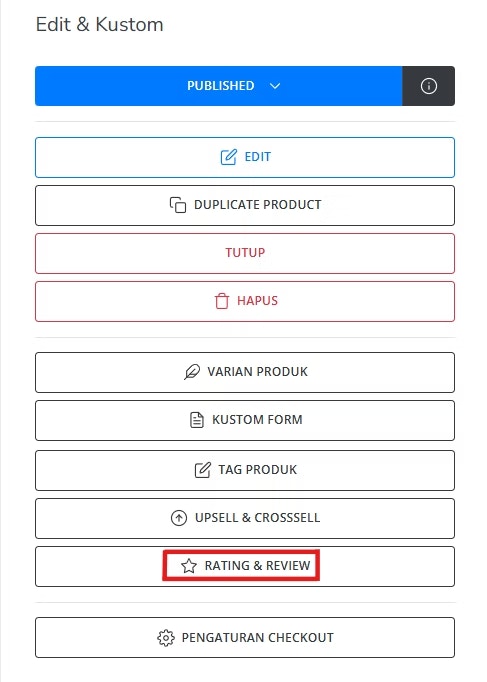Open the KUSTOM FORM option
The width and height of the screenshot is (487, 682).
(245, 420)
